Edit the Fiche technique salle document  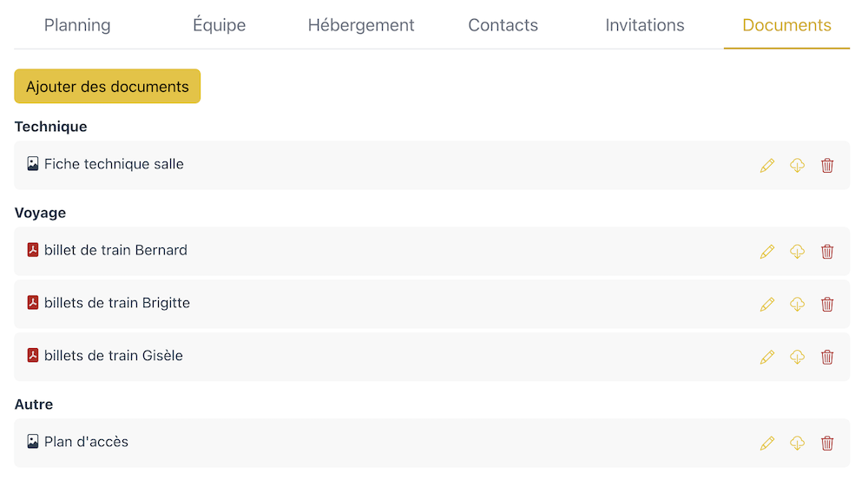[x=766, y=165]
